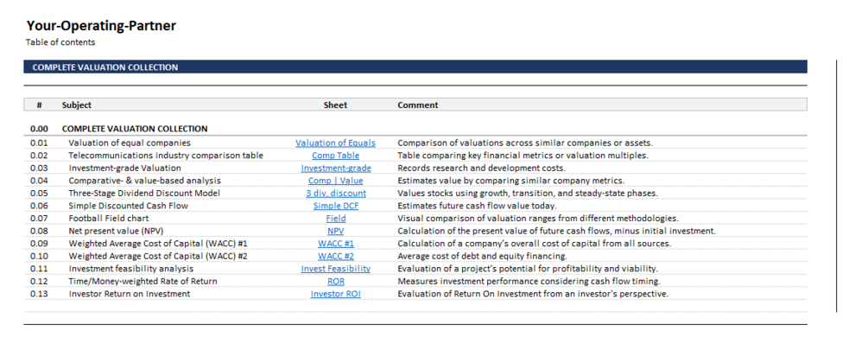Select the dark blue COMPLETE VALUATION COLLECTION banner

pyautogui.click(x=415, y=67)
